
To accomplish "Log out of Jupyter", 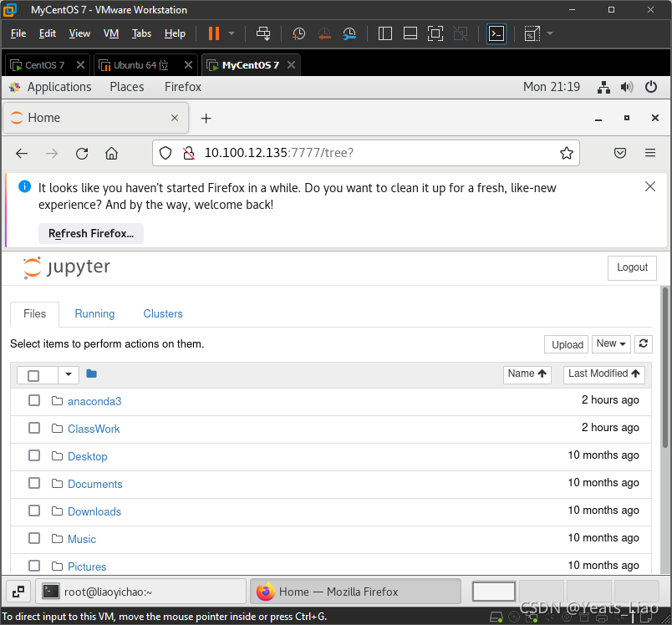I will [632, 267].
